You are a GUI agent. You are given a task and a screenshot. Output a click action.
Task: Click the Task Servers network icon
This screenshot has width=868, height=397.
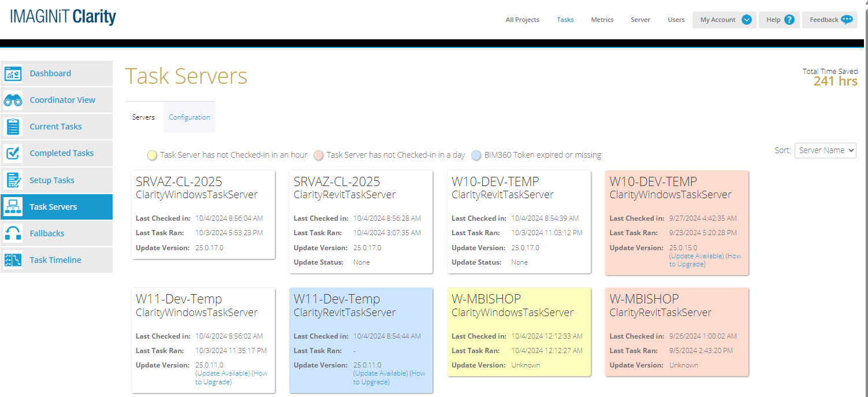click(13, 207)
